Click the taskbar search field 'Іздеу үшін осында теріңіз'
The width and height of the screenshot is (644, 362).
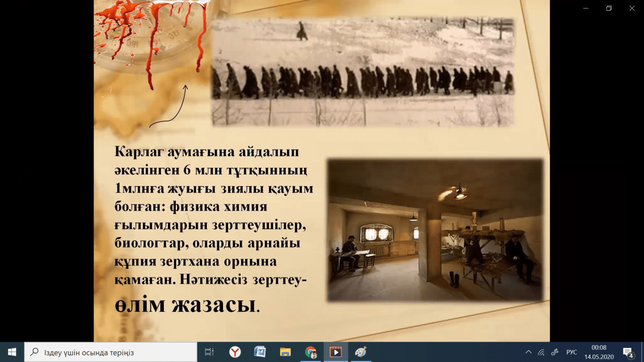(111, 352)
